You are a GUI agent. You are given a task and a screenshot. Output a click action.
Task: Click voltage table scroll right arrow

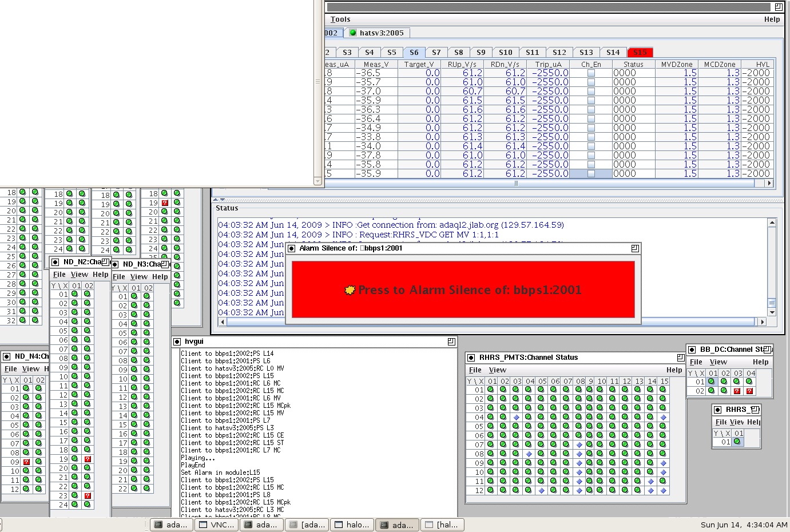tap(769, 183)
